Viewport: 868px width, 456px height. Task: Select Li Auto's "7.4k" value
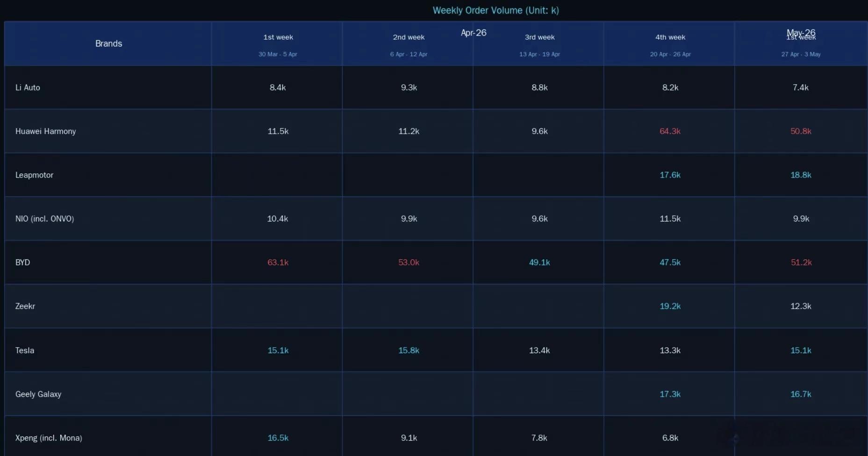pos(801,87)
